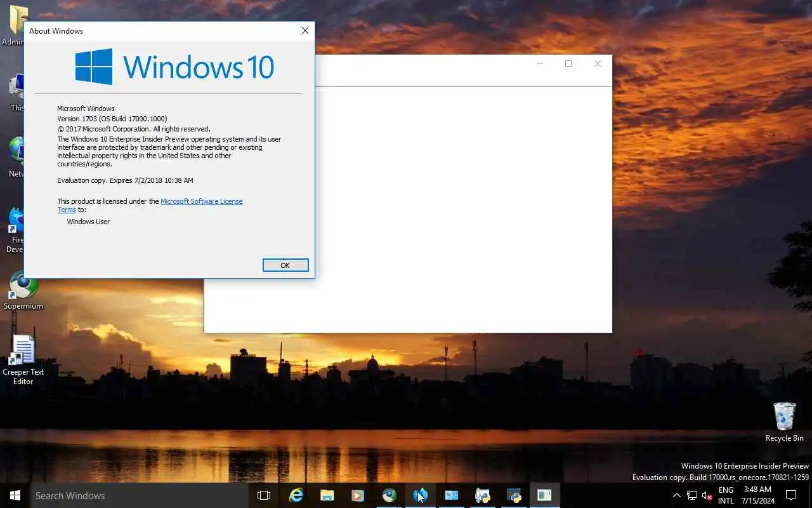Open the Start menu Windows logo

pyautogui.click(x=15, y=495)
